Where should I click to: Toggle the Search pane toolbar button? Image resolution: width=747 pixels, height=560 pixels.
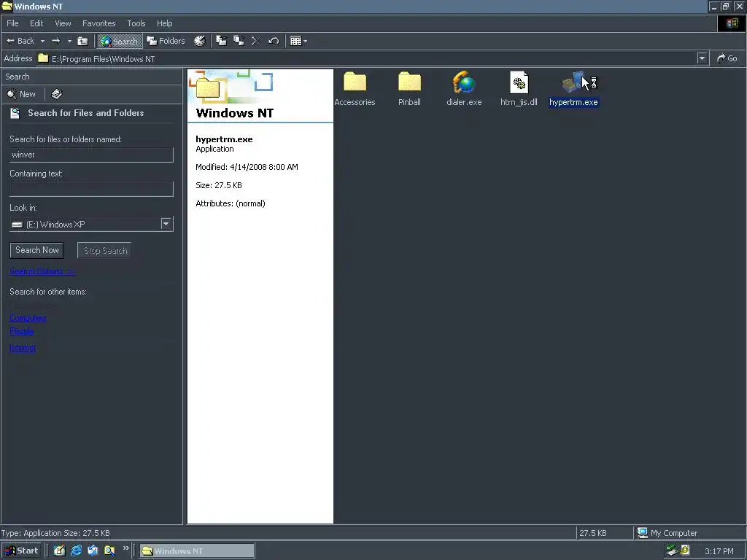pyautogui.click(x=120, y=41)
